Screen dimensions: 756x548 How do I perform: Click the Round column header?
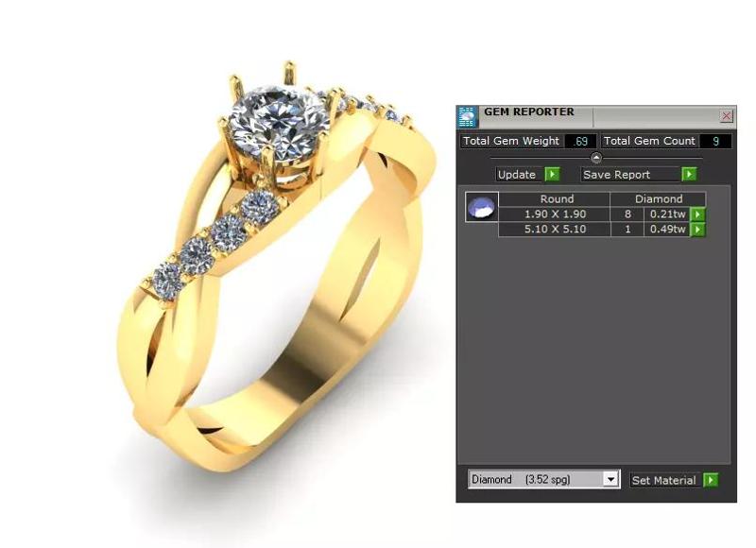pyautogui.click(x=558, y=198)
